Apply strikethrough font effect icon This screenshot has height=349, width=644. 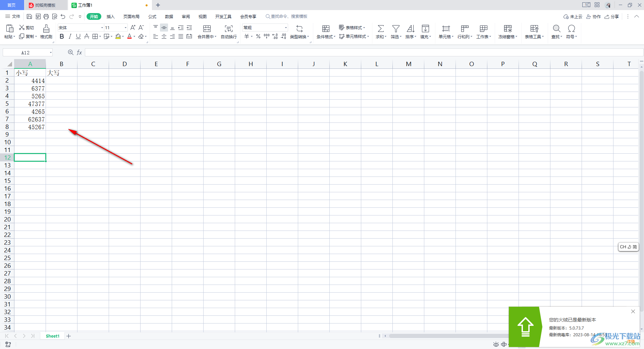[87, 36]
